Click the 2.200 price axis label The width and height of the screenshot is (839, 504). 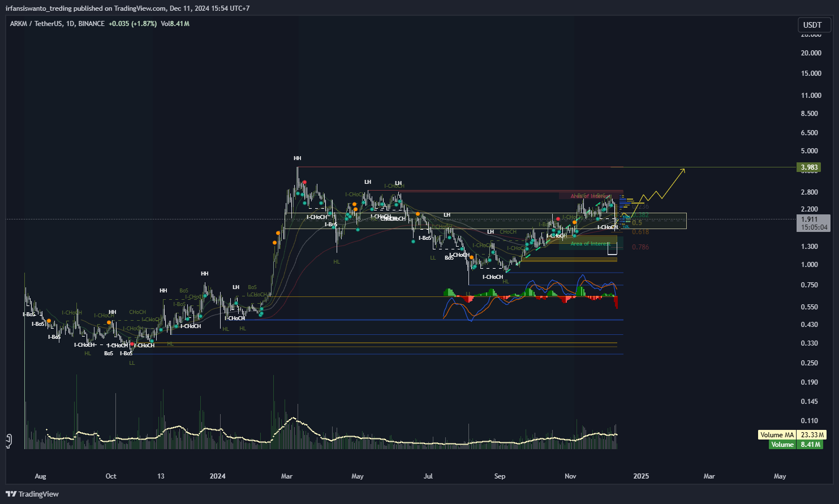pyautogui.click(x=810, y=209)
